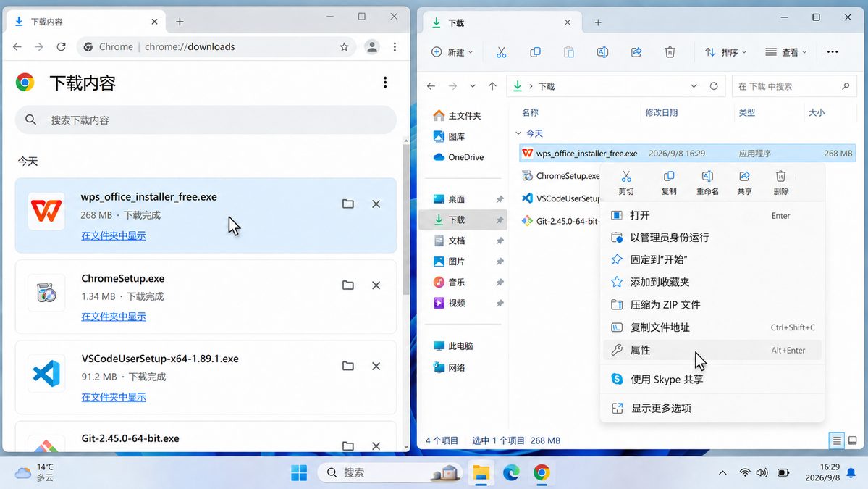
Task: Open the Explorer toolbar see-more ellipsis
Action: 833,52
